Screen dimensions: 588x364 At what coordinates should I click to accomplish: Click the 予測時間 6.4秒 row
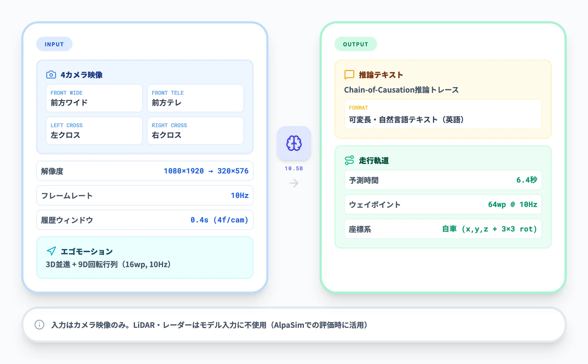[443, 180]
